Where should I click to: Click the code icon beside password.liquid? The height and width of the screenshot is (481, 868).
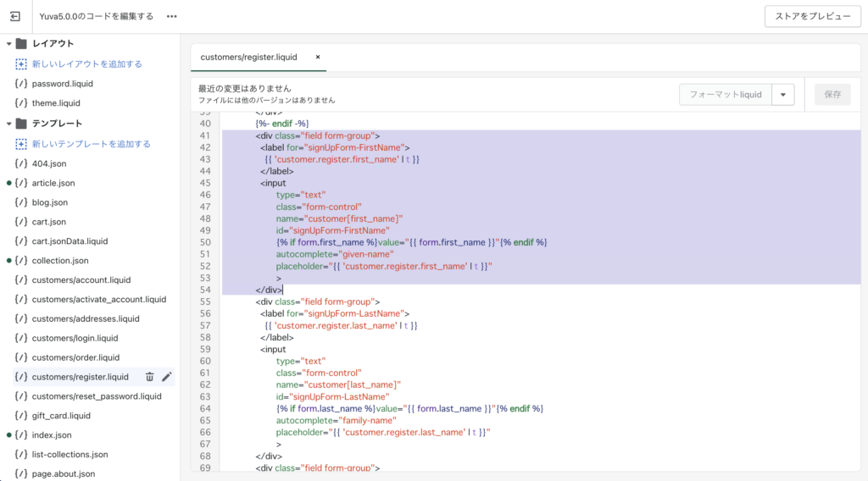coord(21,84)
